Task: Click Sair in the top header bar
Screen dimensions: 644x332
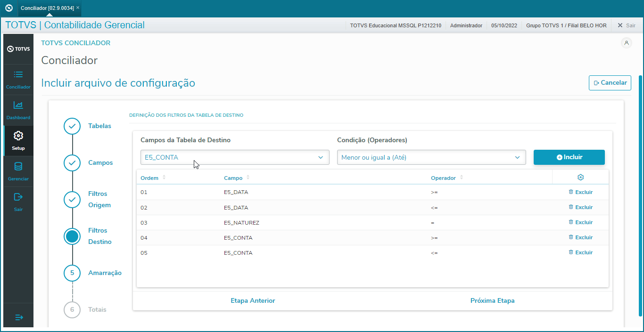Action: click(627, 25)
